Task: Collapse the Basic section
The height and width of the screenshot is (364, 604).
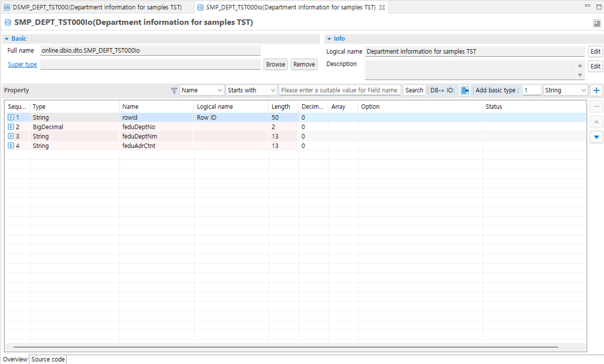Action: [7, 39]
